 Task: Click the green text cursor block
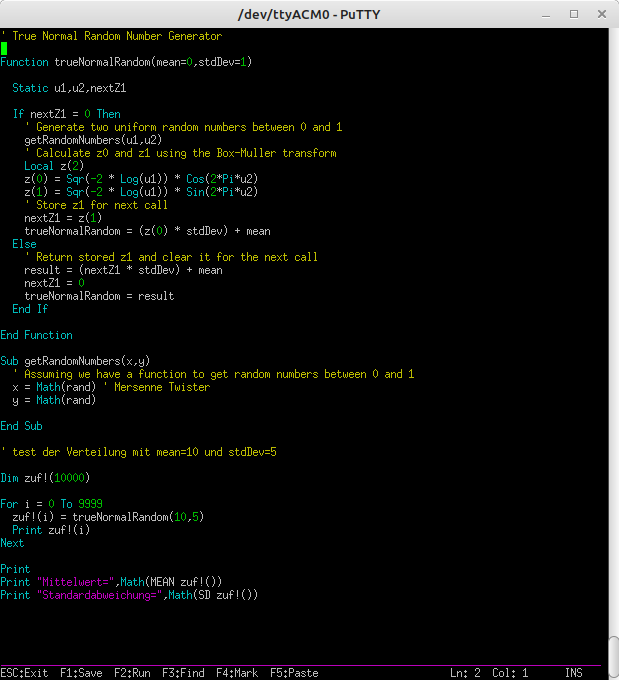coord(3,49)
